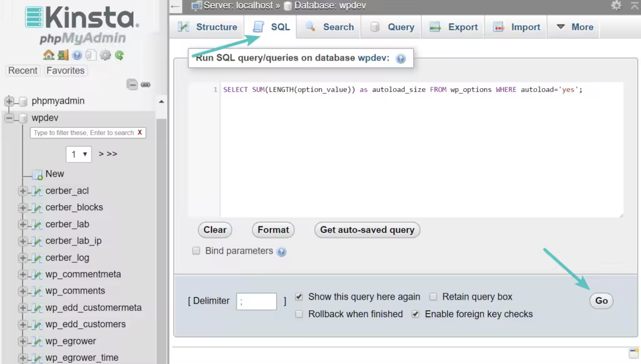The height and width of the screenshot is (364, 641).
Task: Open the Favorites tables list
Action: [65, 71]
